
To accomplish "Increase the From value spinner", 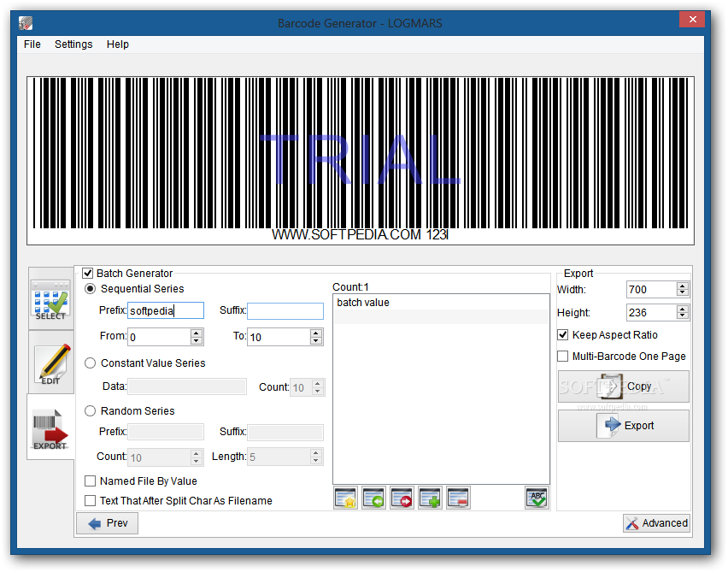I will pyautogui.click(x=197, y=333).
